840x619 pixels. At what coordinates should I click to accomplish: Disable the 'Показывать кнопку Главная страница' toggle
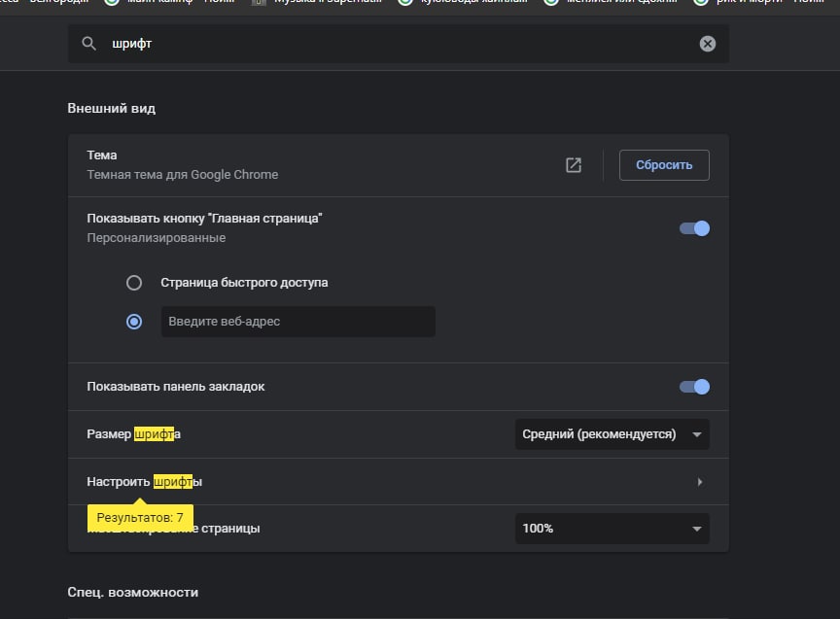coord(694,228)
